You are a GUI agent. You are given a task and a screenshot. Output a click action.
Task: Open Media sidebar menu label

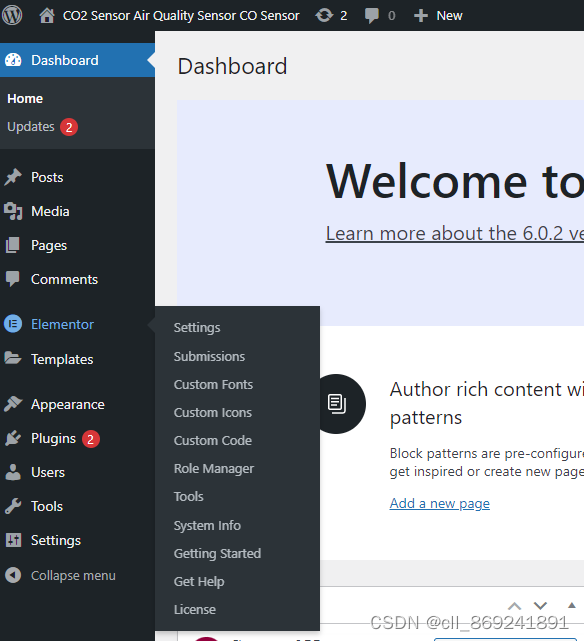(x=50, y=211)
